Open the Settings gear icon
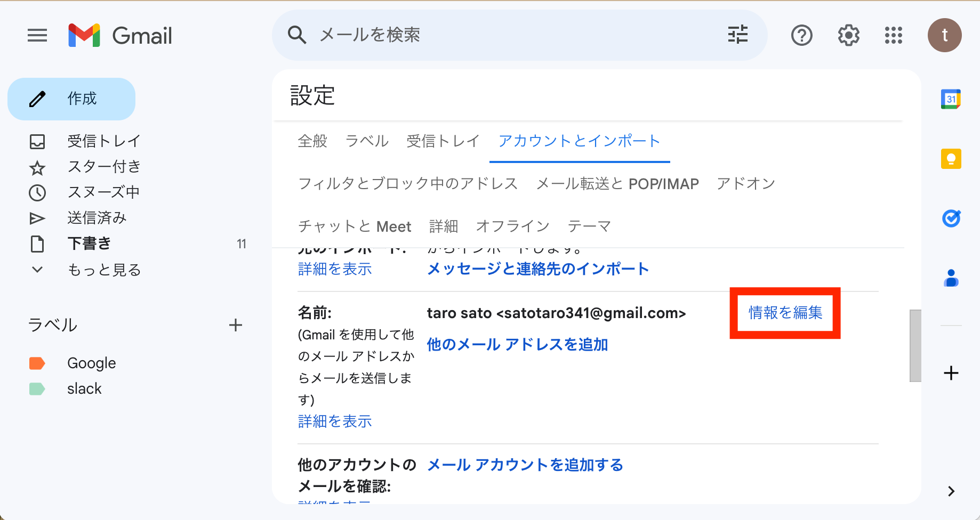The image size is (980, 520). (x=848, y=36)
